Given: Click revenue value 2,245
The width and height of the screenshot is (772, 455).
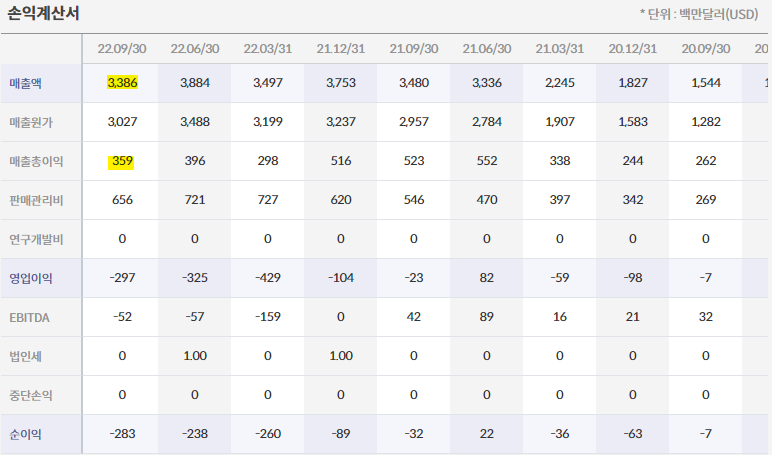Looking at the screenshot, I should tap(560, 83).
